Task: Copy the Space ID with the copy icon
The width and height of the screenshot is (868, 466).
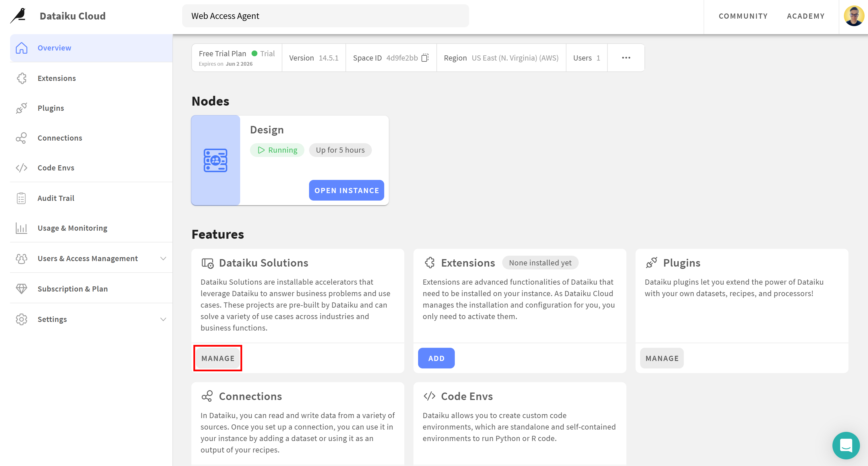Action: point(425,58)
